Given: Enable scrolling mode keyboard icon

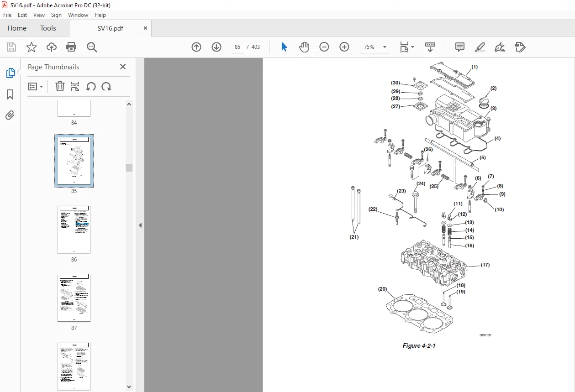Looking at the screenshot, I should 430,47.
